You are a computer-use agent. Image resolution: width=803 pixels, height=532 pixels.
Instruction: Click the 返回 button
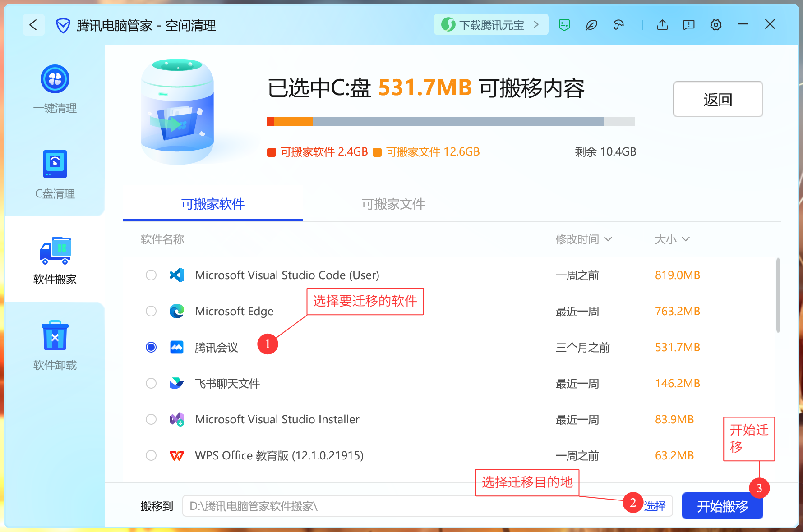tap(718, 99)
